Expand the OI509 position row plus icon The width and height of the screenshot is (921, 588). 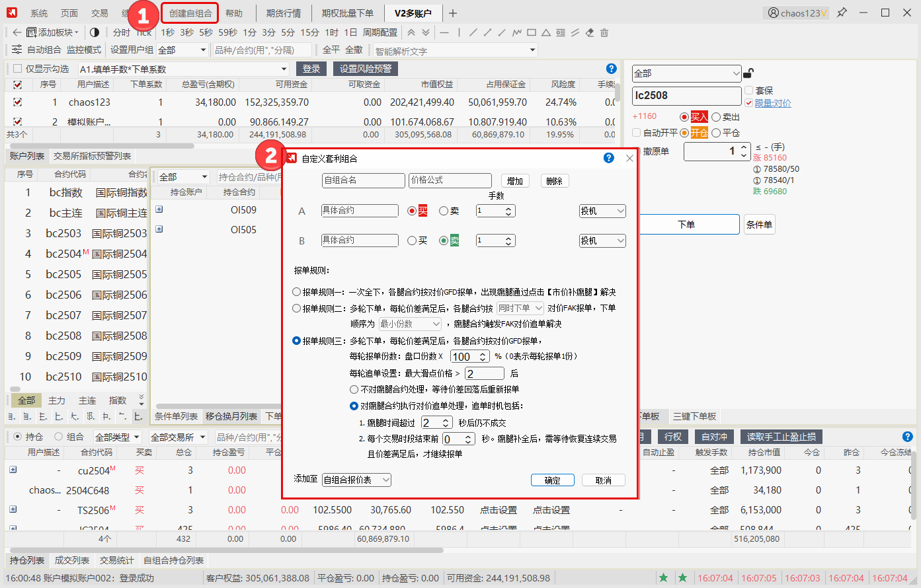[159, 209]
